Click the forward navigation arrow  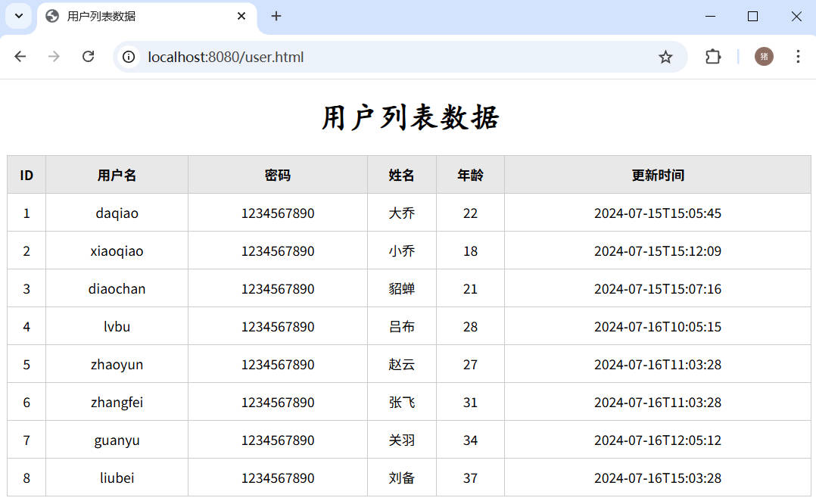pos(54,57)
